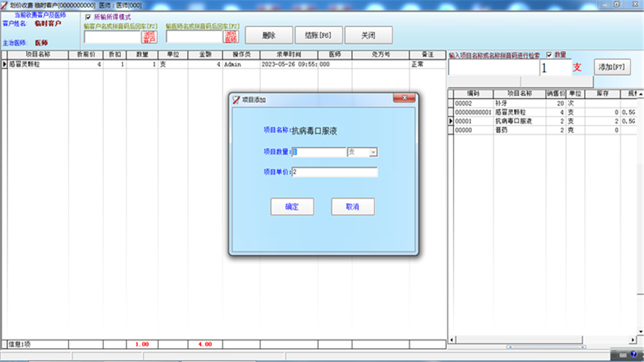Click the item-add dialog title icon
Viewport: 644px width, 362px height.
coord(236,100)
